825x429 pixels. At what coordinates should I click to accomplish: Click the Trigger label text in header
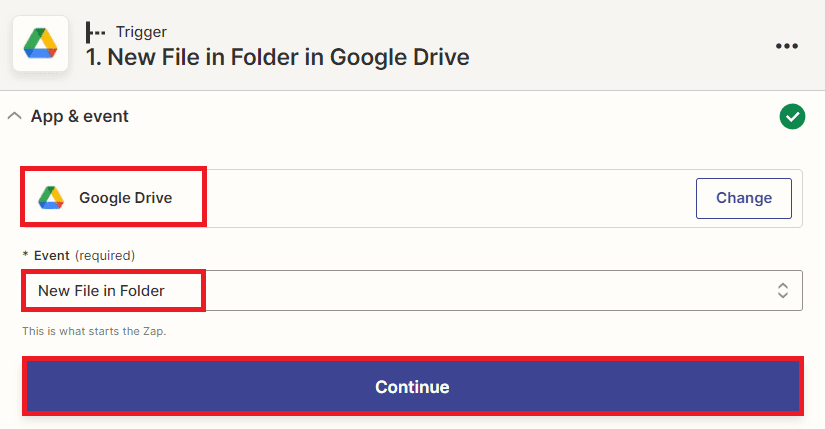click(x=142, y=31)
